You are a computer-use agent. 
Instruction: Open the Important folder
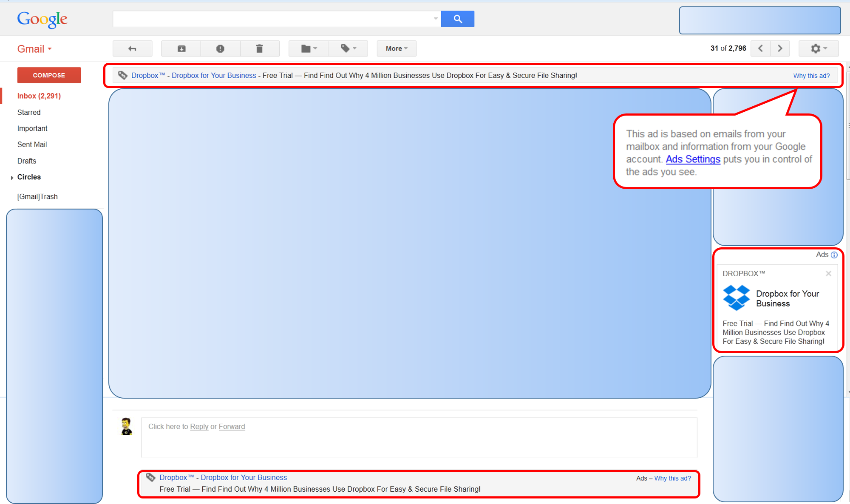[x=32, y=128]
